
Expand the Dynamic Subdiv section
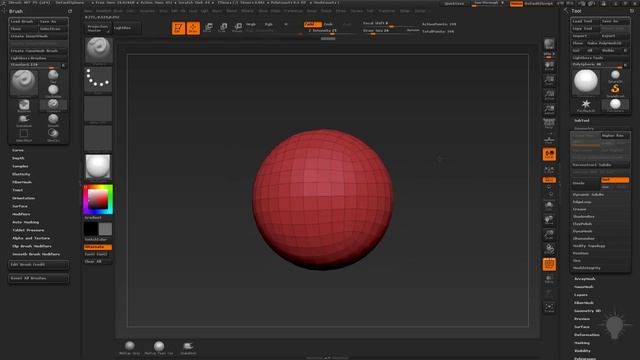tap(588, 194)
